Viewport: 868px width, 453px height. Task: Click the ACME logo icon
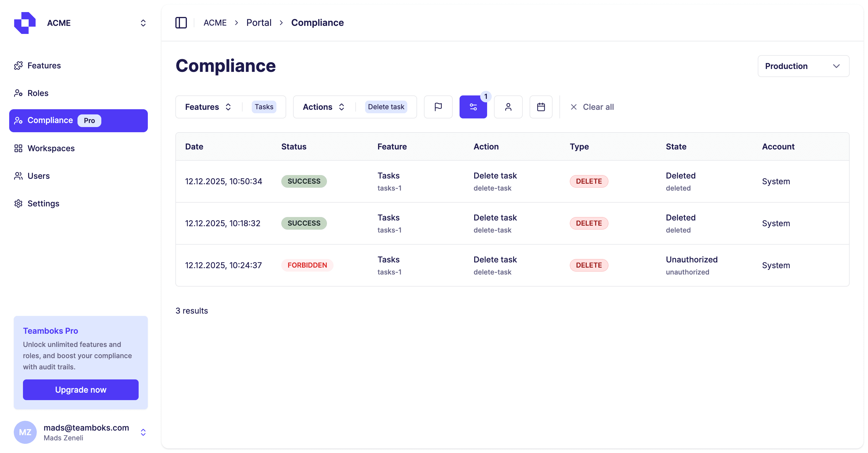[25, 23]
